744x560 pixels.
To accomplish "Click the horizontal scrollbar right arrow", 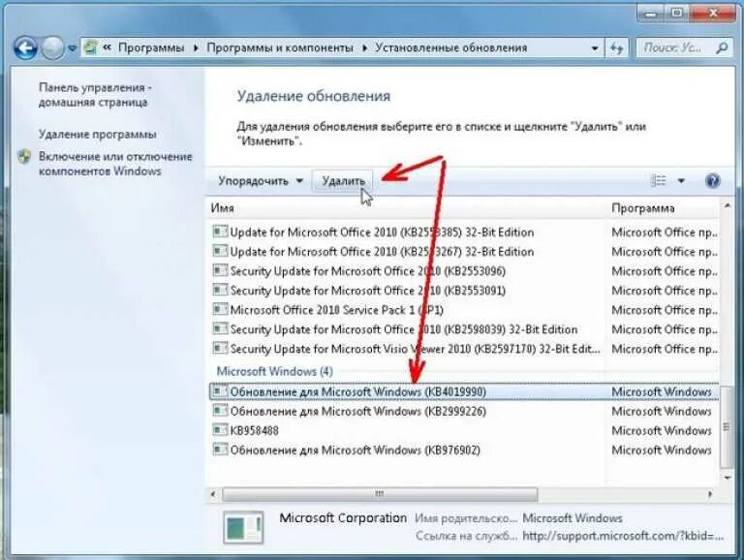I will pyautogui.click(x=710, y=494).
